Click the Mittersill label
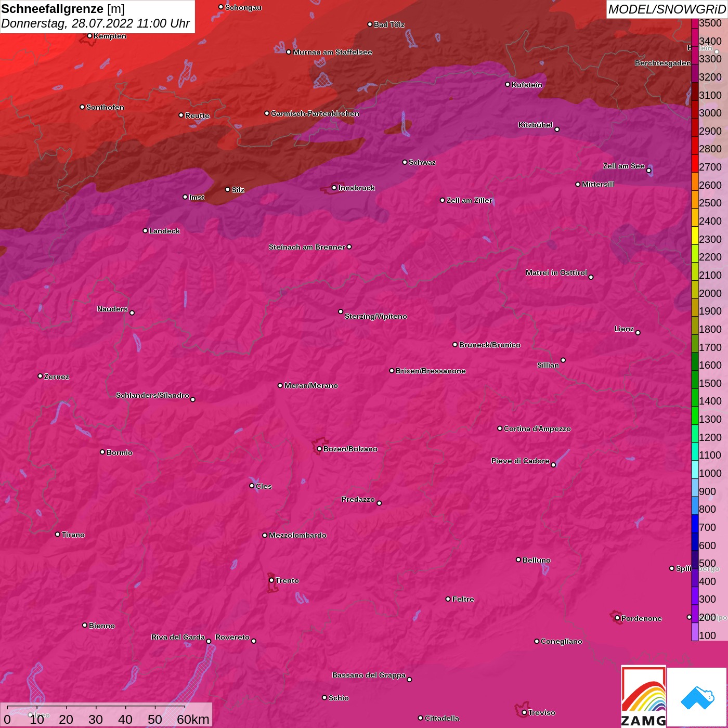The height and width of the screenshot is (728, 728). 598,184
